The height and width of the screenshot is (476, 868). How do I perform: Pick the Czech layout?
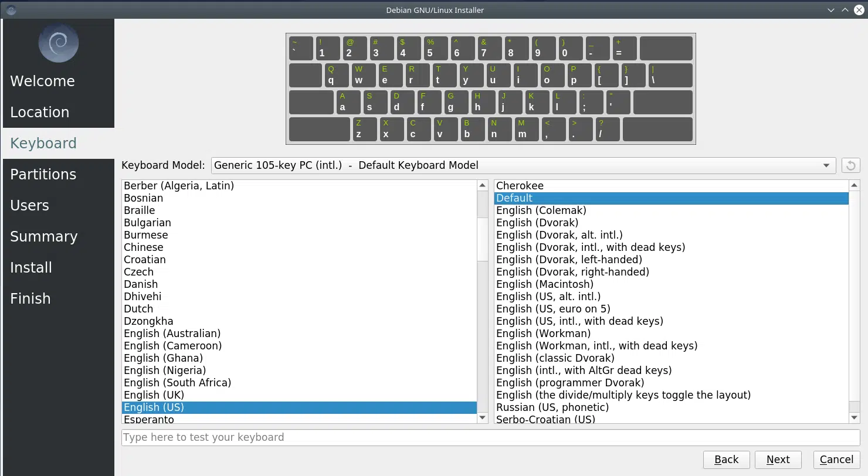[299, 272]
